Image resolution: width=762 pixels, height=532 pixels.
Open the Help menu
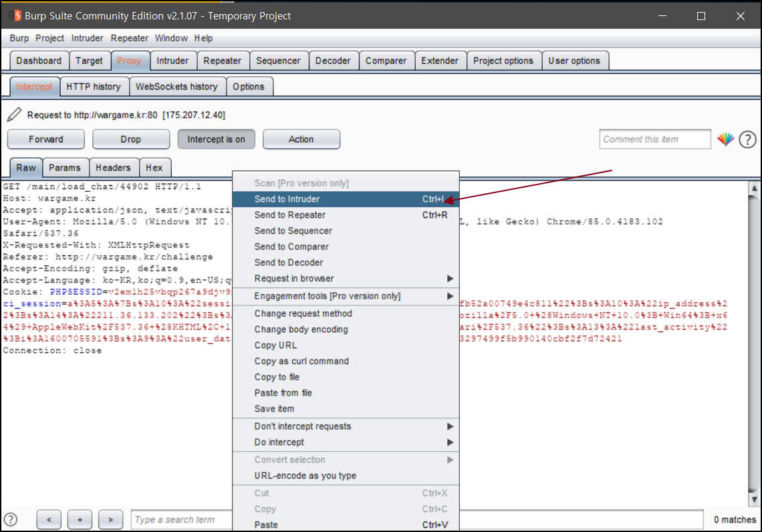[x=203, y=38]
